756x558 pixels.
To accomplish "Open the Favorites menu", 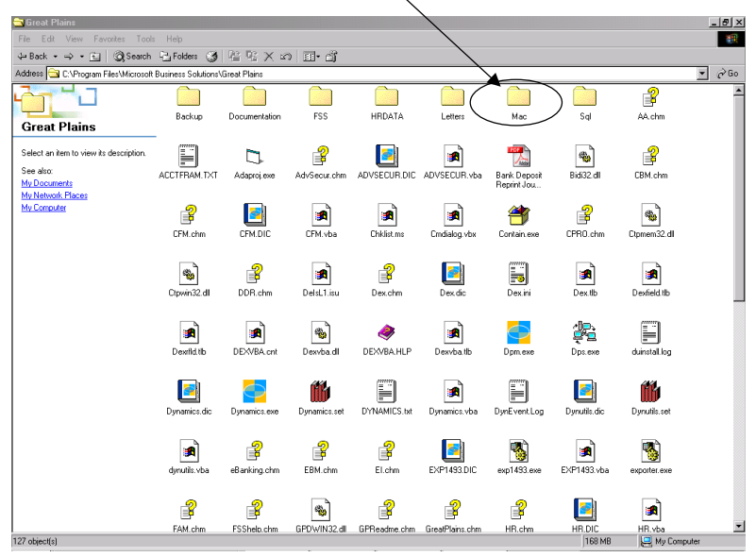I will coord(109,39).
